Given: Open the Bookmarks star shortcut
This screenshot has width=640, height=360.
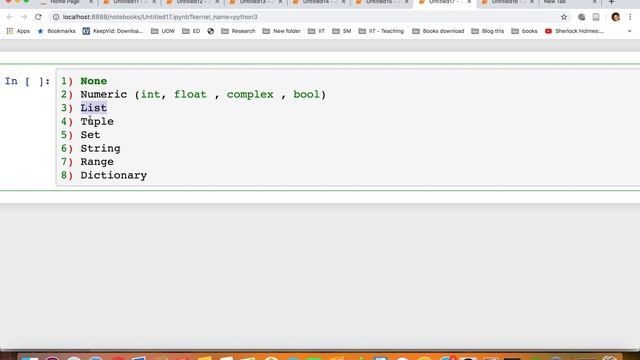Looking at the screenshot, I should (x=56, y=31).
